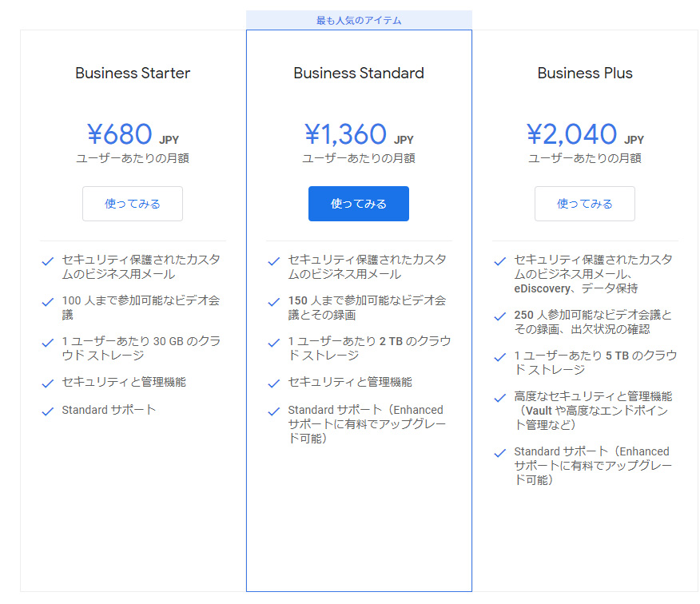Image resolution: width=700 pixels, height=604 pixels.
Task: Click the Business Plus 使ってみる button
Action: point(585,204)
